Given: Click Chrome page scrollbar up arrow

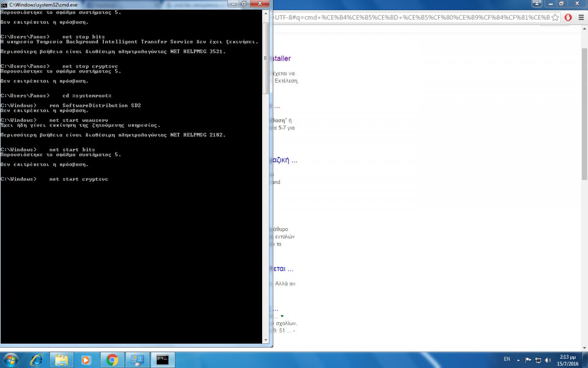Looking at the screenshot, I should click(584, 28).
